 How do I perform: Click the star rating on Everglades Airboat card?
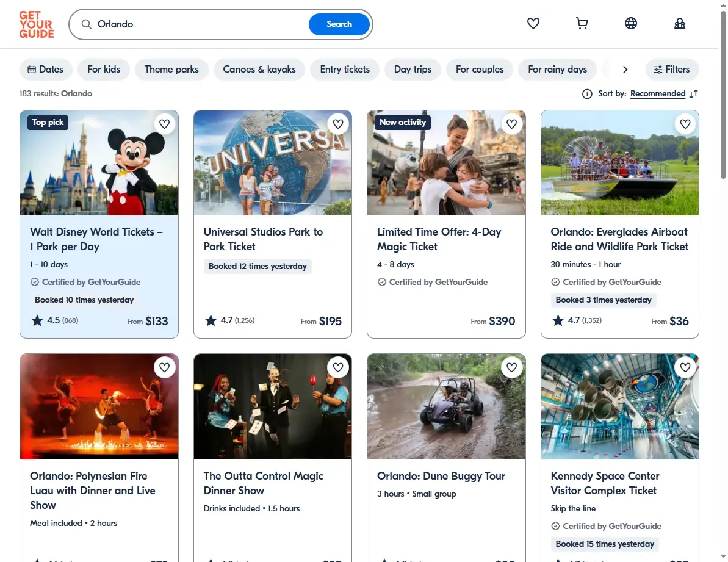[577, 320]
